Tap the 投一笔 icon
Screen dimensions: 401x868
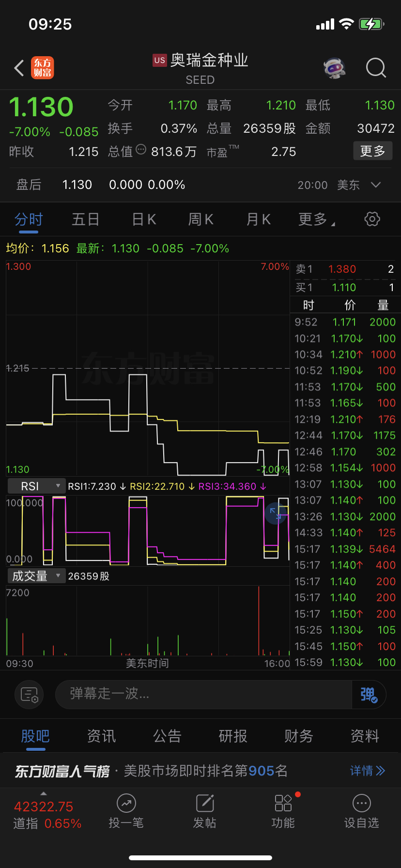click(x=126, y=803)
